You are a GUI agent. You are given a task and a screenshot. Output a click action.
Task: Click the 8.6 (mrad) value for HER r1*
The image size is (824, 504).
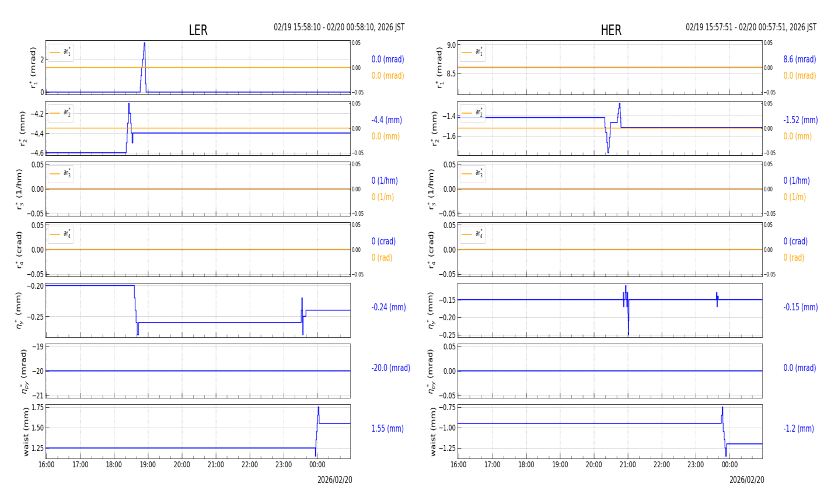pyautogui.click(x=799, y=60)
